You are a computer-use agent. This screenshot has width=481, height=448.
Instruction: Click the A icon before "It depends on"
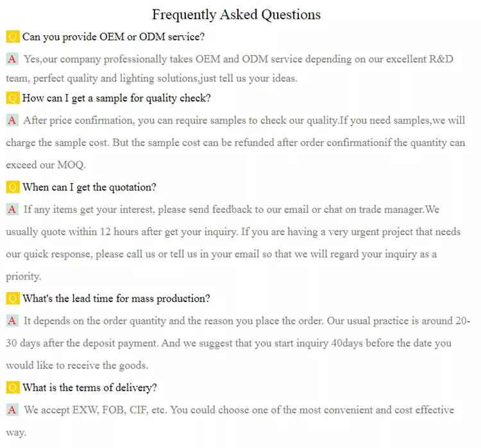pyautogui.click(x=12, y=321)
